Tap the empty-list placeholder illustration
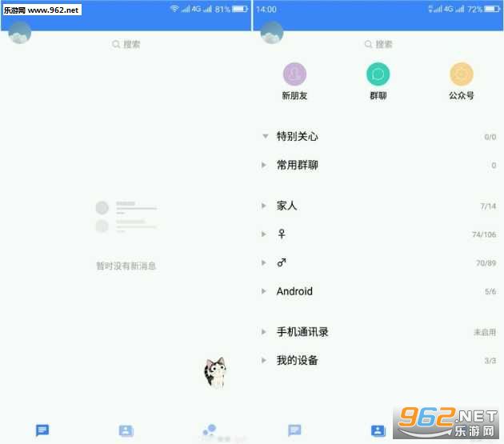Viewport: 504px width, 444px height. tap(126, 217)
